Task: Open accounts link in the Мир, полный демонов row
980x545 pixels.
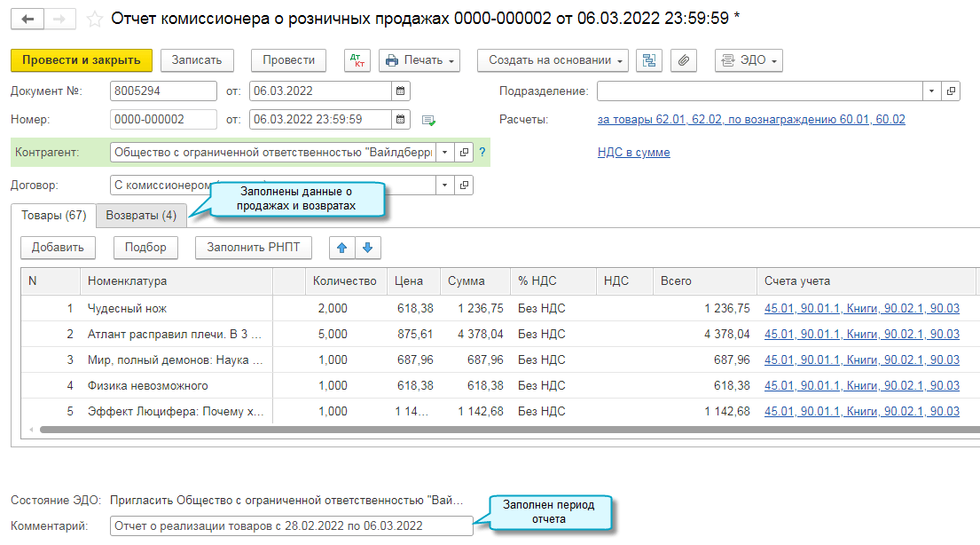Action: pos(862,359)
